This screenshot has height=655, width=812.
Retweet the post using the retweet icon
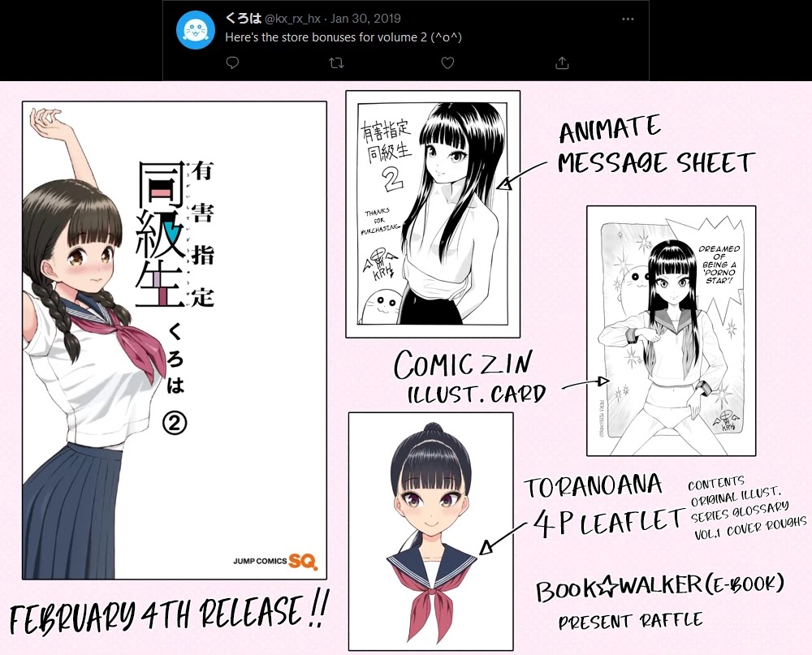point(335,62)
